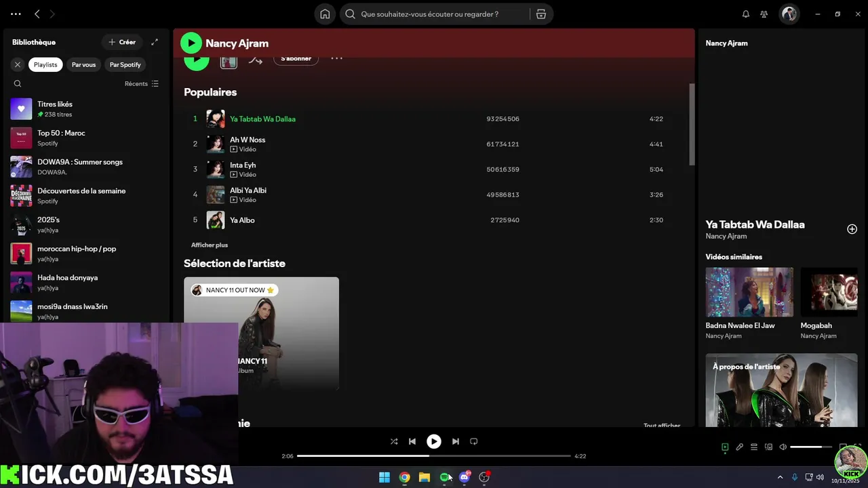The height and width of the screenshot is (488, 868).
Task: Select the 'Par Spotify' filter chip
Action: tap(125, 64)
